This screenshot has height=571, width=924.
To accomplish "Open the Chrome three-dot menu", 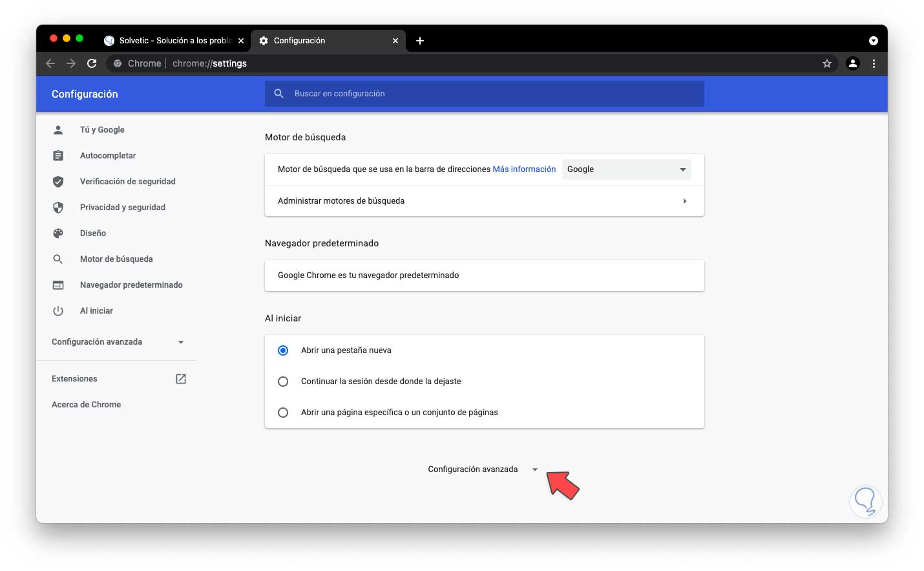I will point(874,63).
